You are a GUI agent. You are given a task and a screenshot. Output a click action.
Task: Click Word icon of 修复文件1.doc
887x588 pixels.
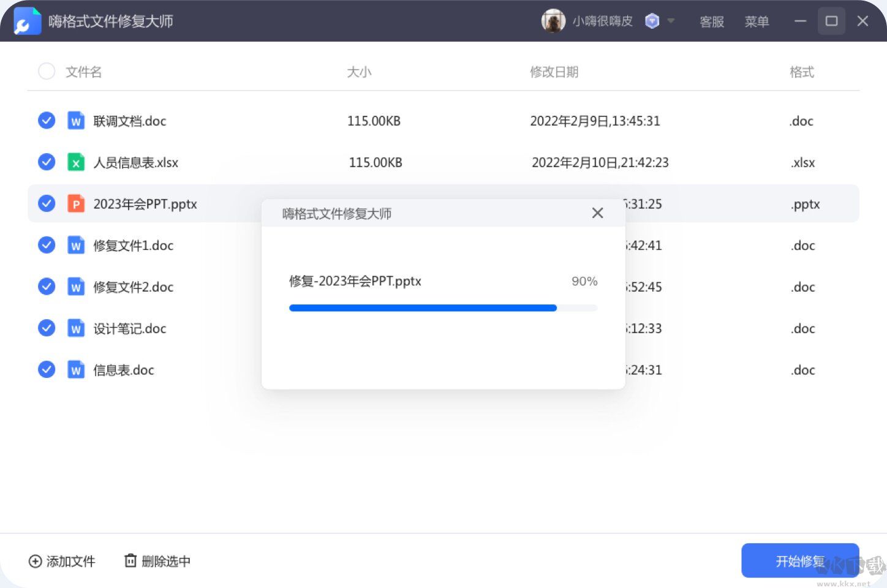point(75,245)
